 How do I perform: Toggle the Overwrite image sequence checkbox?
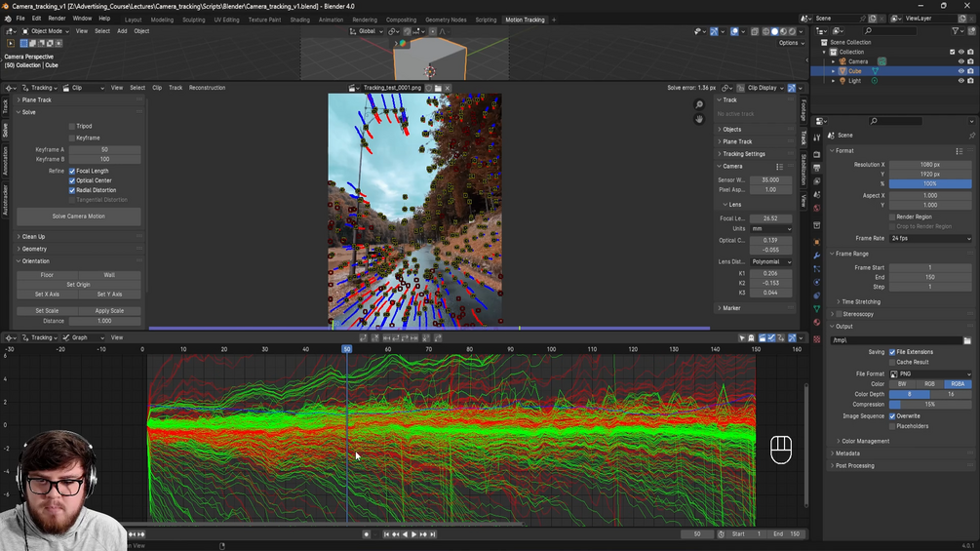pyautogui.click(x=892, y=416)
